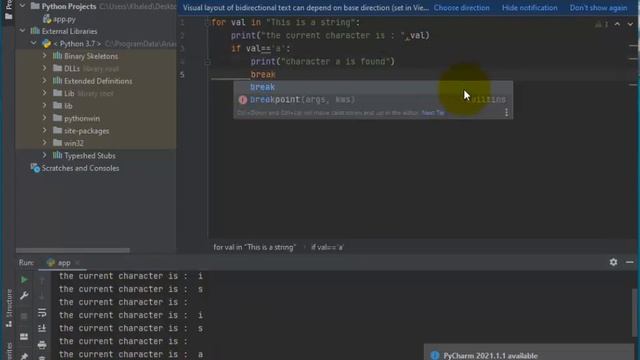Image resolution: width=640 pixels, height=360 pixels.
Task: Expand win32 folder
Action: tap(44, 143)
